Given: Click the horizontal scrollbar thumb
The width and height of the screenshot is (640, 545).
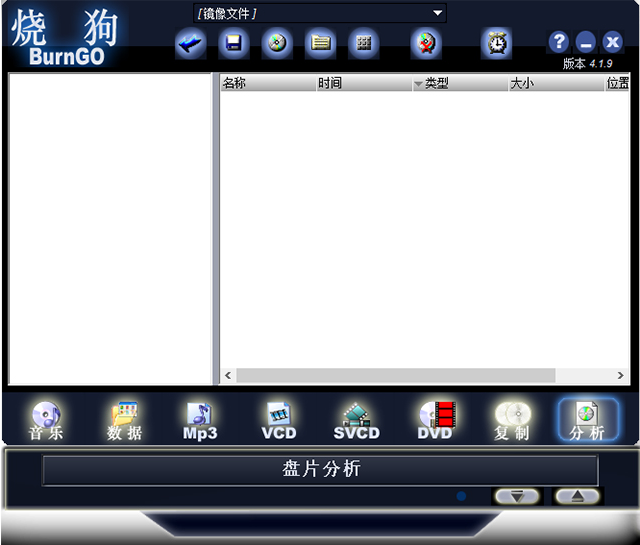Looking at the screenshot, I should 396,375.
